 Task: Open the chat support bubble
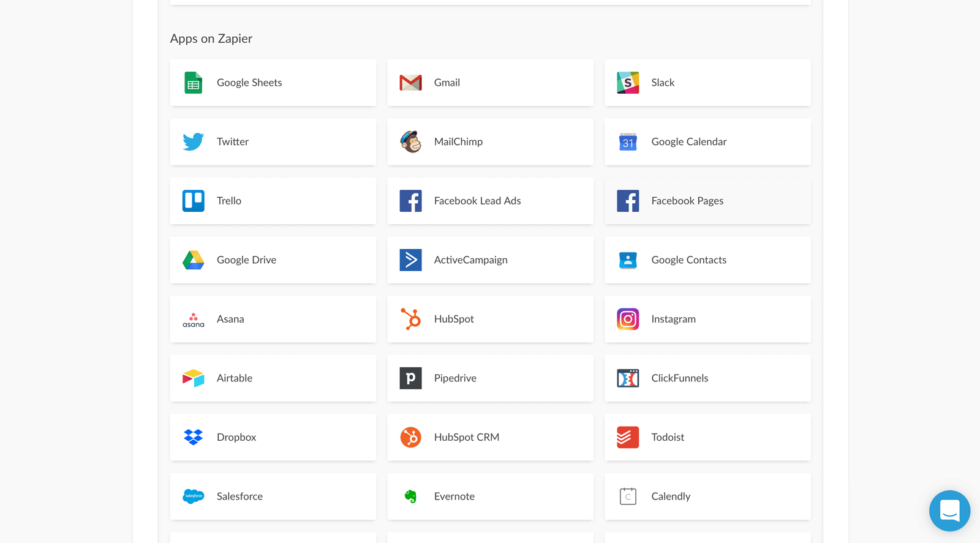tap(949, 511)
